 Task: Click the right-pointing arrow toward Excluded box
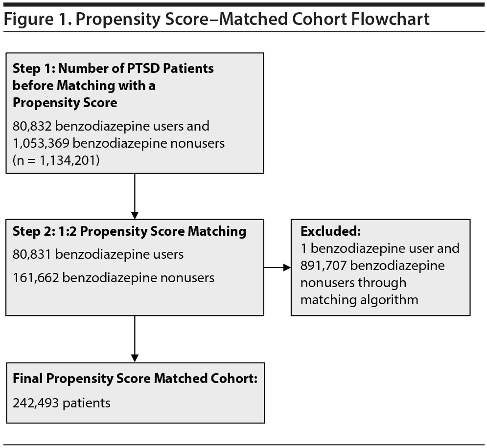pos(277,268)
